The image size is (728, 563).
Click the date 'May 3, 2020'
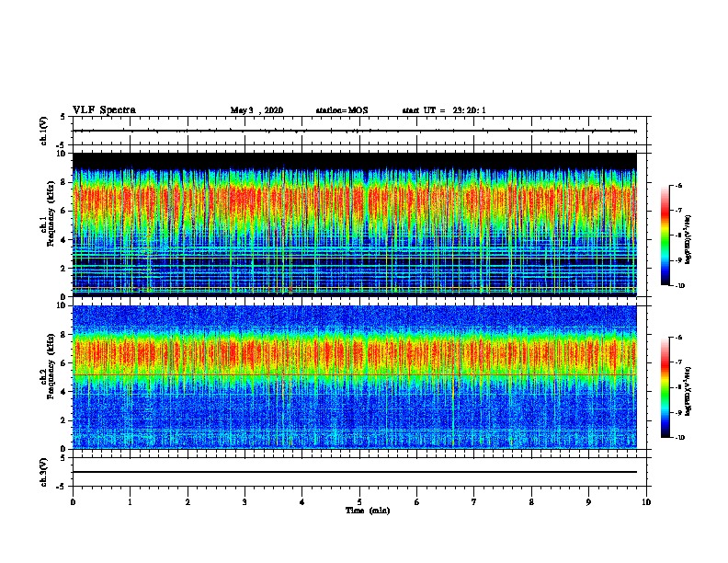pyautogui.click(x=256, y=110)
